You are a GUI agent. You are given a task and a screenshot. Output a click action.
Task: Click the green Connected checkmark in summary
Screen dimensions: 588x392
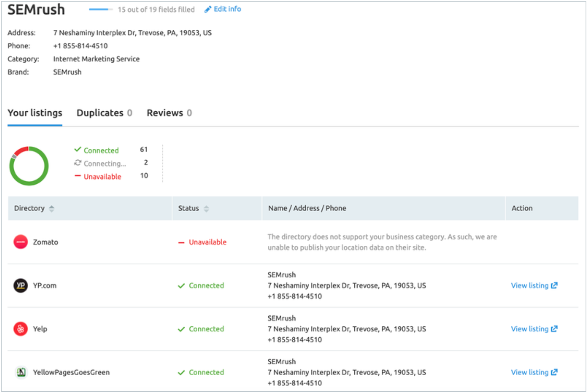(x=77, y=150)
